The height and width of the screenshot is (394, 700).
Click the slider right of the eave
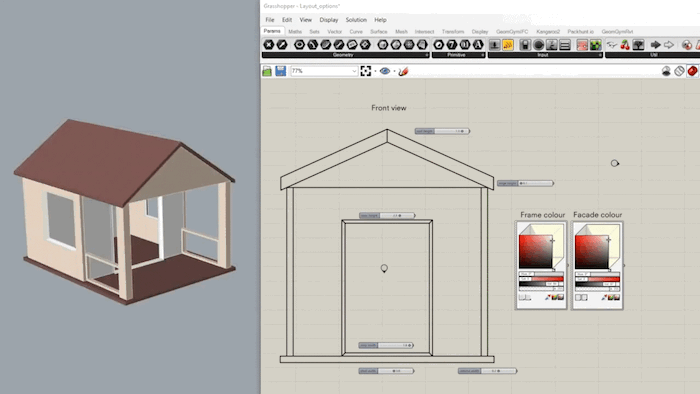525,183
